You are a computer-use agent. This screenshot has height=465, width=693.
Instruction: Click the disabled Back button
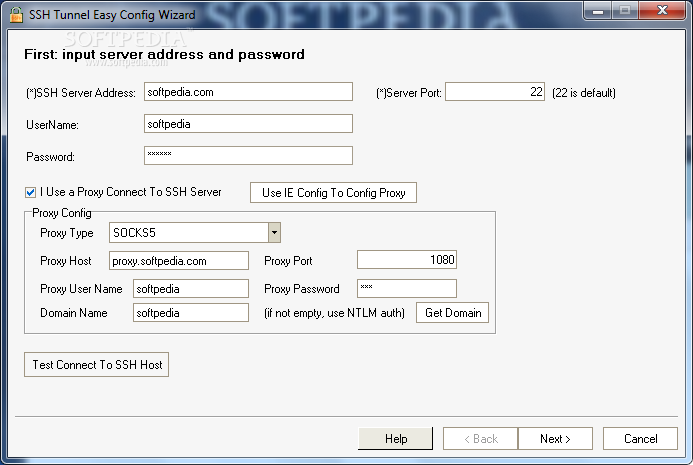[480, 438]
